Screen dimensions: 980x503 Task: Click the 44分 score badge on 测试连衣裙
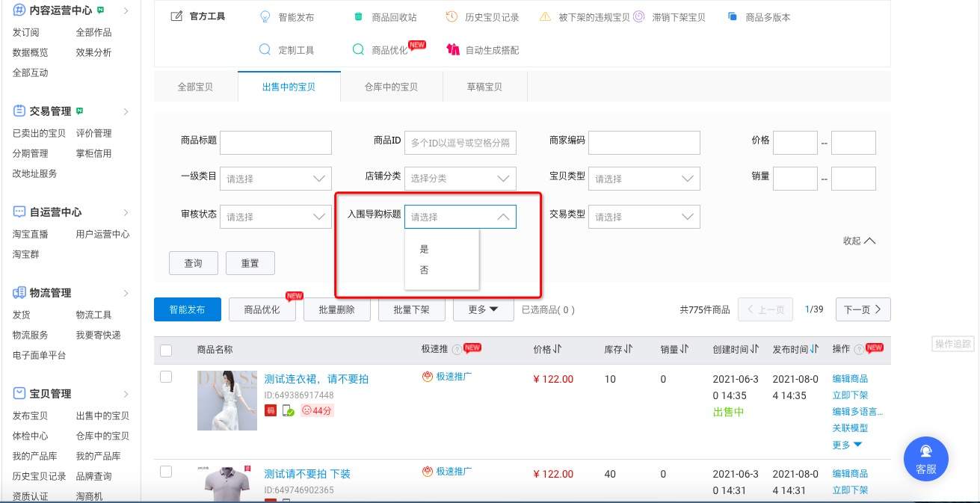pos(317,410)
